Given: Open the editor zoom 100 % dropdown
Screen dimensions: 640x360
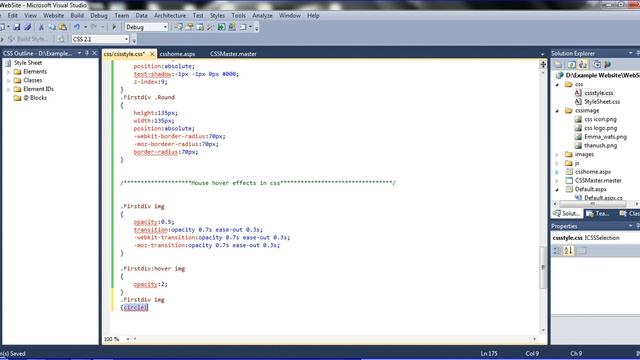Looking at the screenshot, I should tap(128, 339).
